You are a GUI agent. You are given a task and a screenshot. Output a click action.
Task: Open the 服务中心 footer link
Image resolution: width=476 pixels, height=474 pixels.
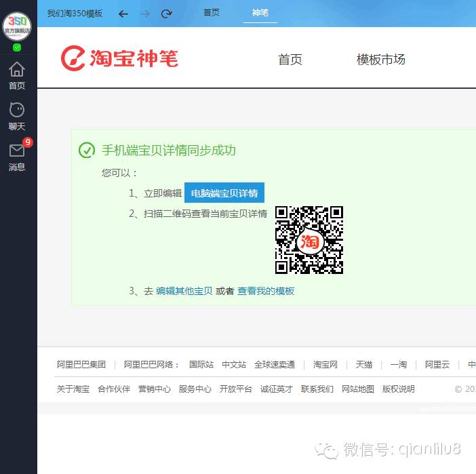[x=195, y=389]
